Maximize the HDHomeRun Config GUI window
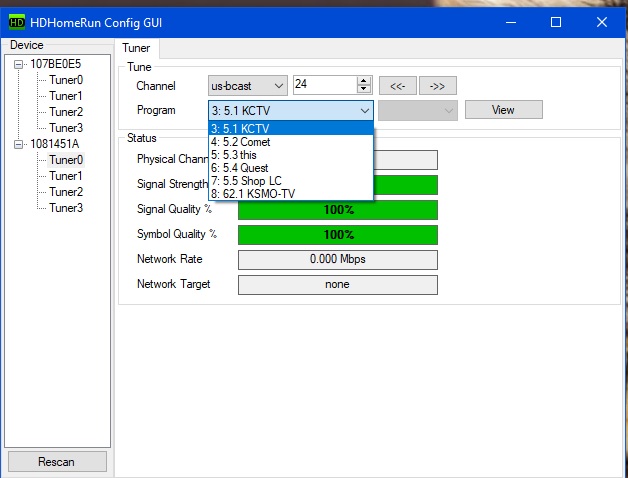Screen dimensions: 628x478 (556, 22)
